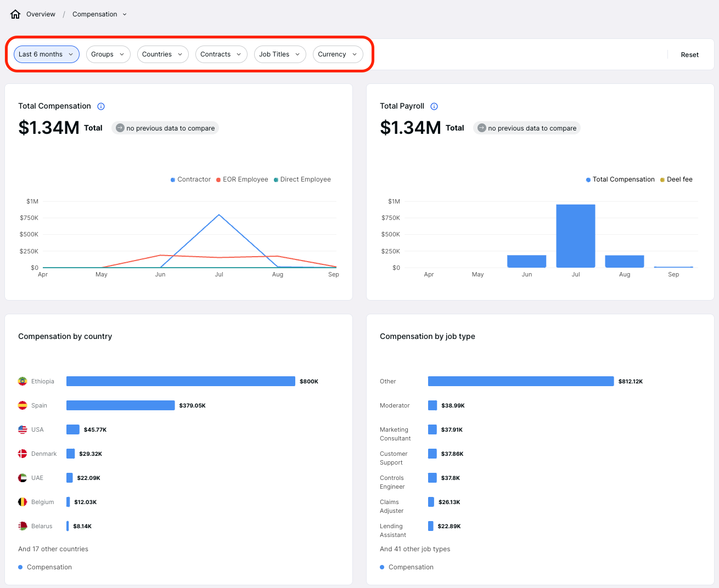Open the Total Compensation info tooltip icon
The width and height of the screenshot is (719, 588).
[x=101, y=106]
